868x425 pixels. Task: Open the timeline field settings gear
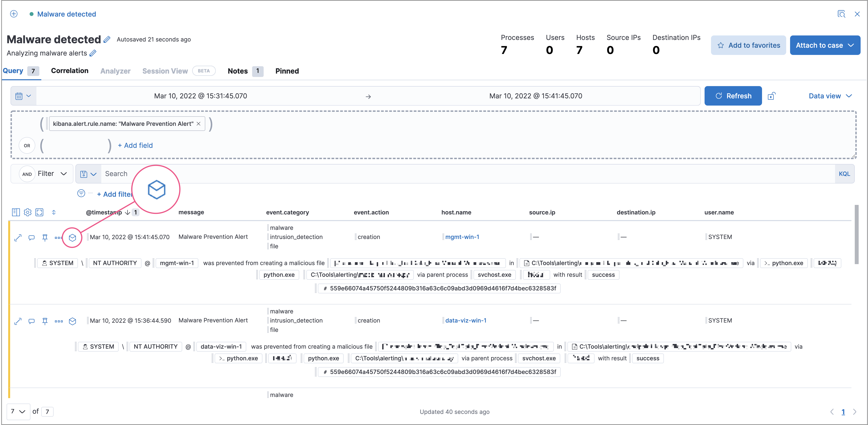[28, 212]
